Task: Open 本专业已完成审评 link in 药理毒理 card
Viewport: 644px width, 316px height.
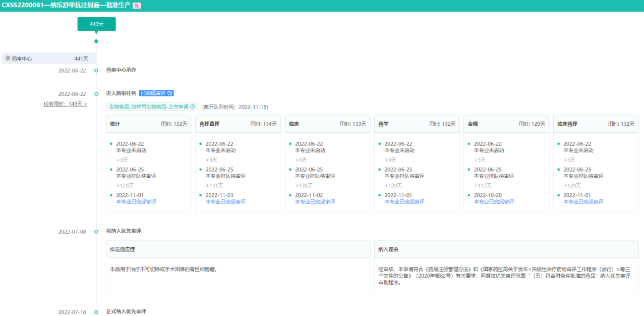Action: click(225, 202)
